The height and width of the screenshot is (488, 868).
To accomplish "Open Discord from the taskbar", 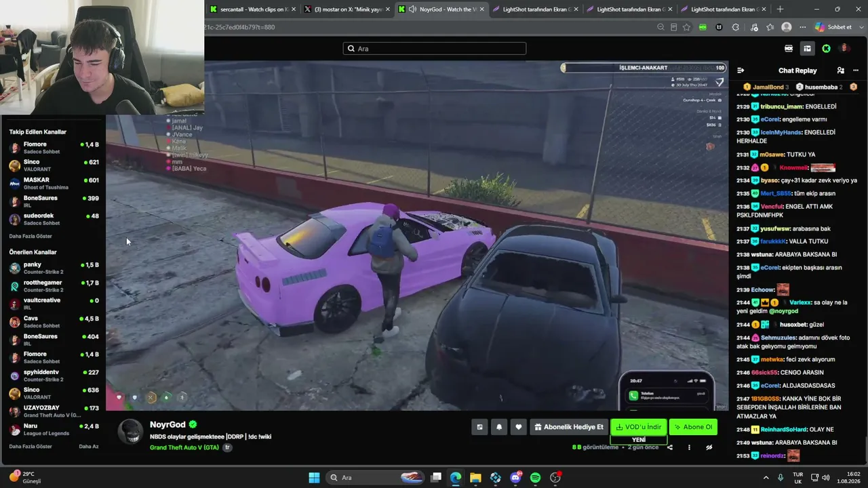I will 515,478.
